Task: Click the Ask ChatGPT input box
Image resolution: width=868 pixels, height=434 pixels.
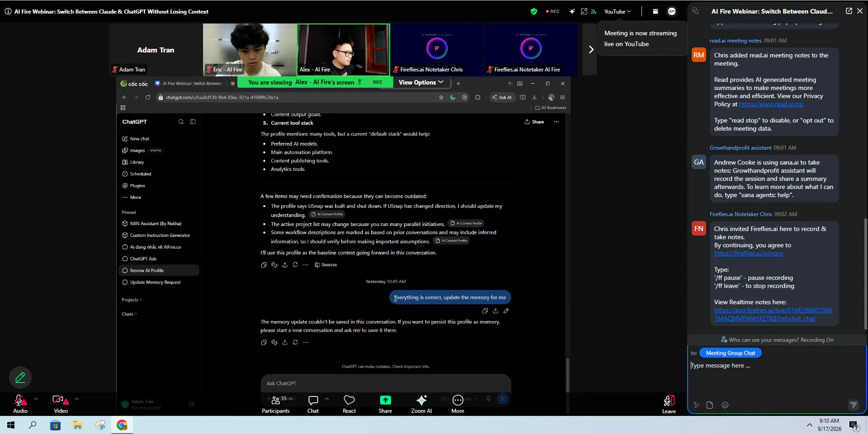Action: point(385,383)
